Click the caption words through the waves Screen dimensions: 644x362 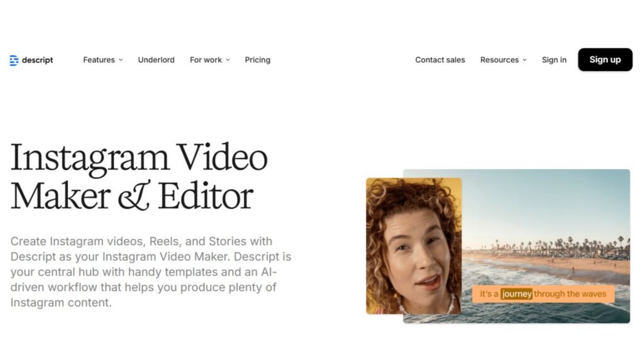(570, 294)
